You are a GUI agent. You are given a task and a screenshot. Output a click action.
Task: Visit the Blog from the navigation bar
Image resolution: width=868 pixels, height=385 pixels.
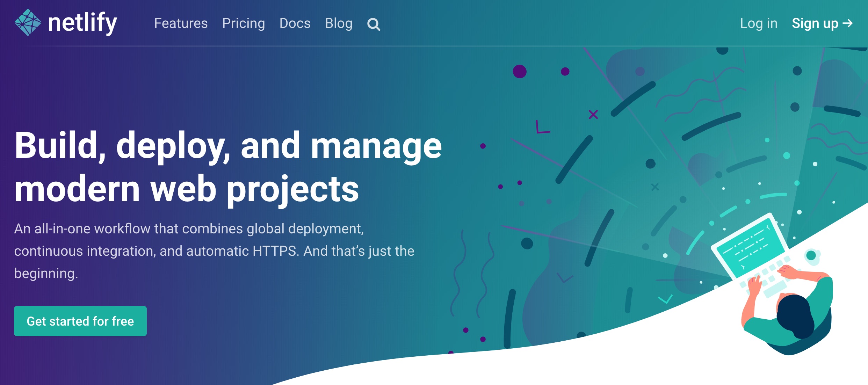coord(339,23)
